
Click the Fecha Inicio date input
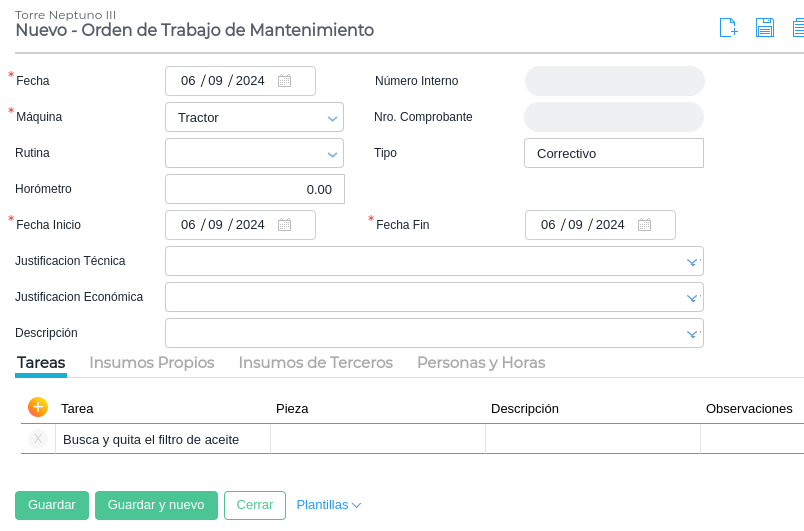click(240, 225)
